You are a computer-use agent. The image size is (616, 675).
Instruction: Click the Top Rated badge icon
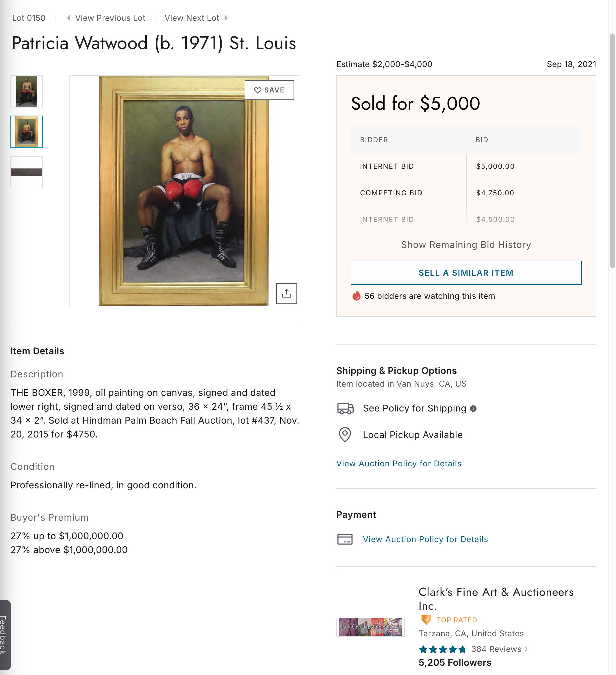(426, 620)
